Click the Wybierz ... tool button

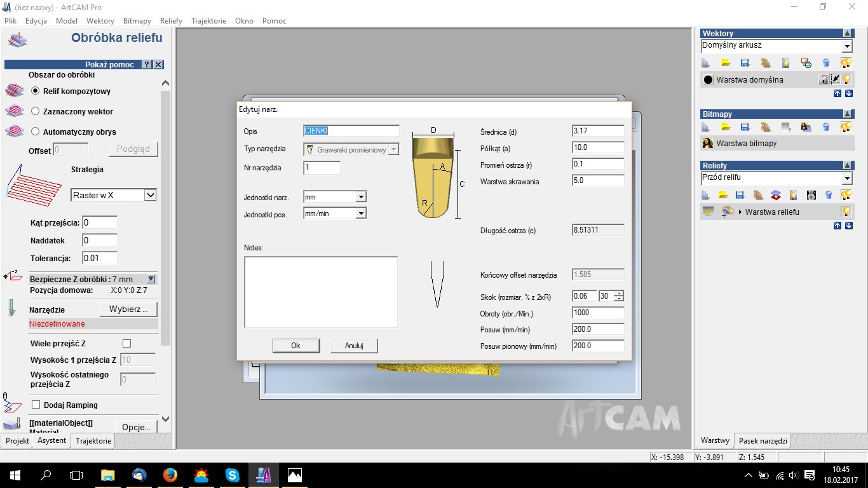point(128,309)
